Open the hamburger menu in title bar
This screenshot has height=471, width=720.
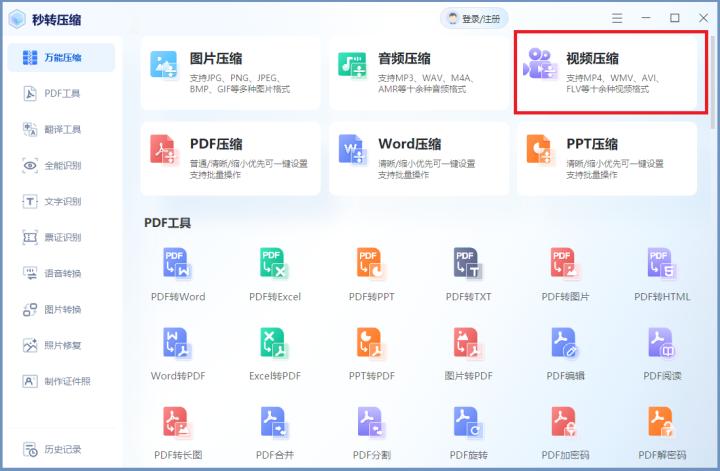coord(617,18)
